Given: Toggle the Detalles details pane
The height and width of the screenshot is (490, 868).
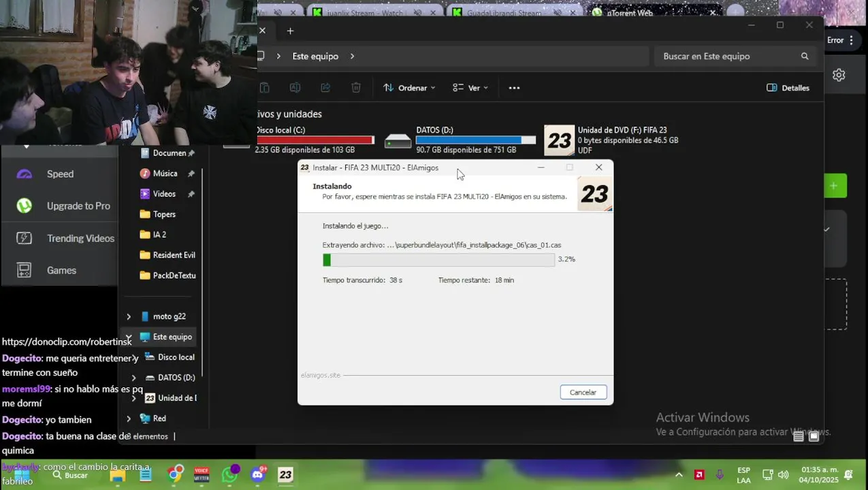Looking at the screenshot, I should tap(788, 88).
